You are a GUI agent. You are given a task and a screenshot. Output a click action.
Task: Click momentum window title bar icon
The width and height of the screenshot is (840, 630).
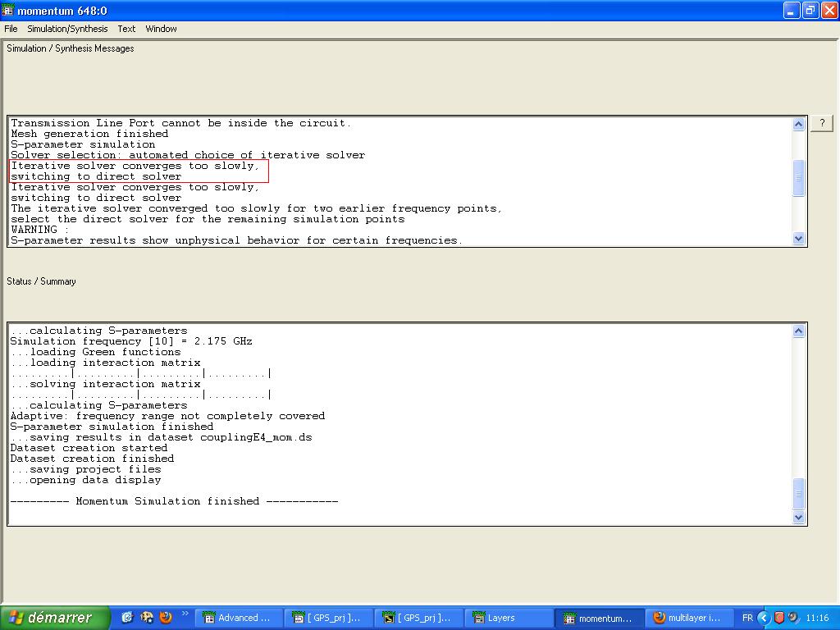click(x=7, y=10)
